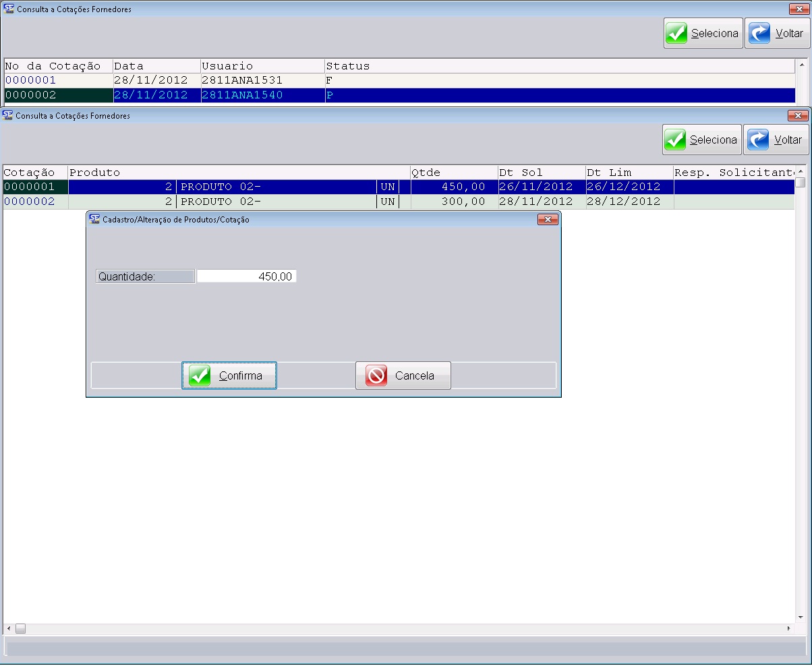Click the Seleciona button in top window
The width and height of the screenshot is (812, 666).
coord(703,33)
